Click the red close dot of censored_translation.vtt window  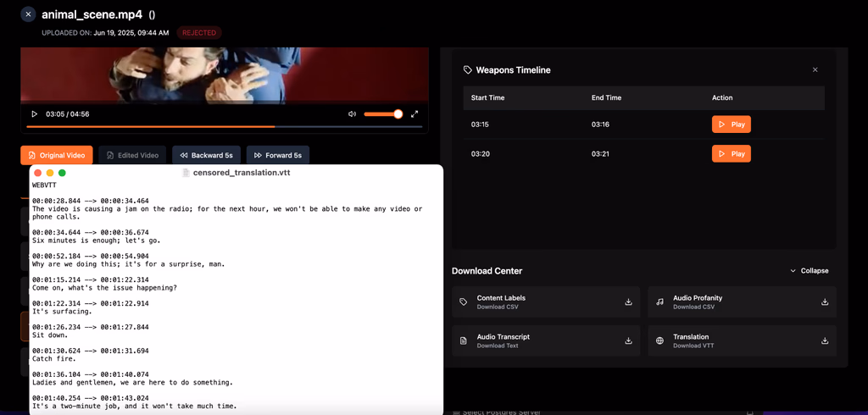tap(37, 173)
